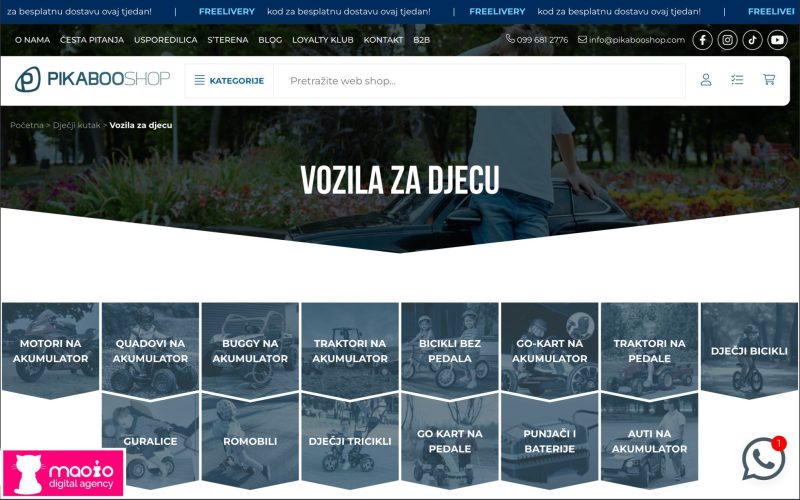This screenshot has width=800, height=500.
Task: Call the 099 681 2776 phone link
Action: [x=537, y=40]
